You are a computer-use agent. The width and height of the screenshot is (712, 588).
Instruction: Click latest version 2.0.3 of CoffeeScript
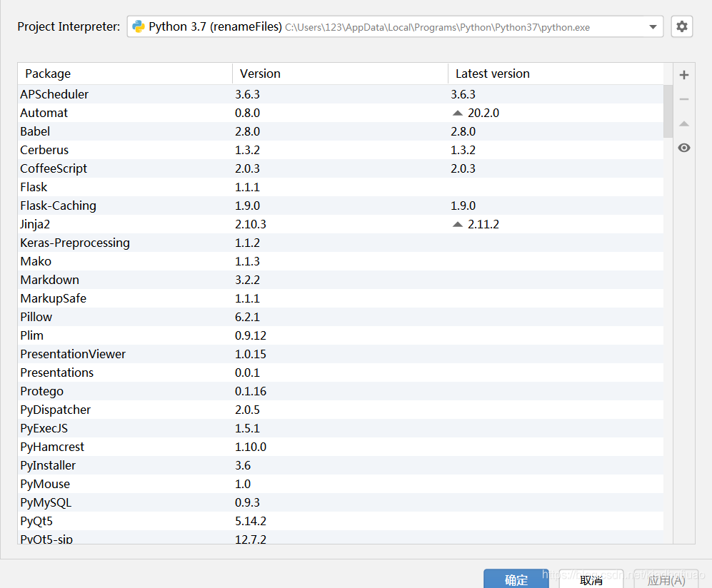(463, 169)
